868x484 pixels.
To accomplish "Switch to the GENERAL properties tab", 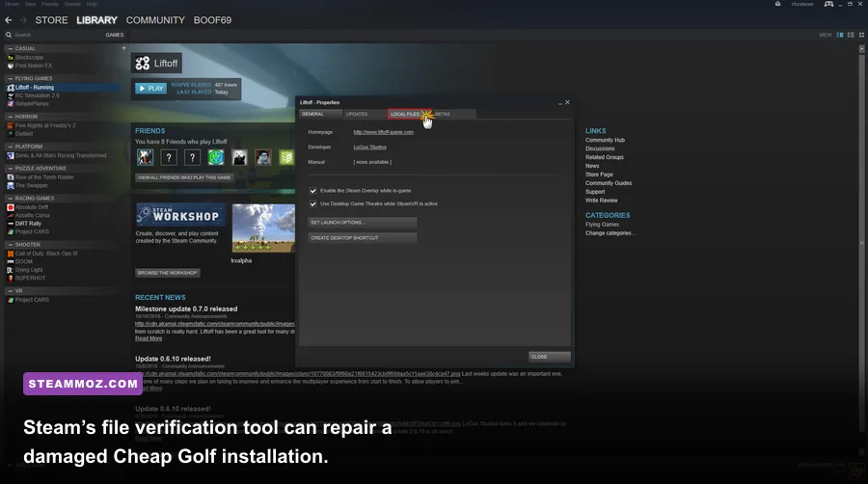I will [320, 114].
